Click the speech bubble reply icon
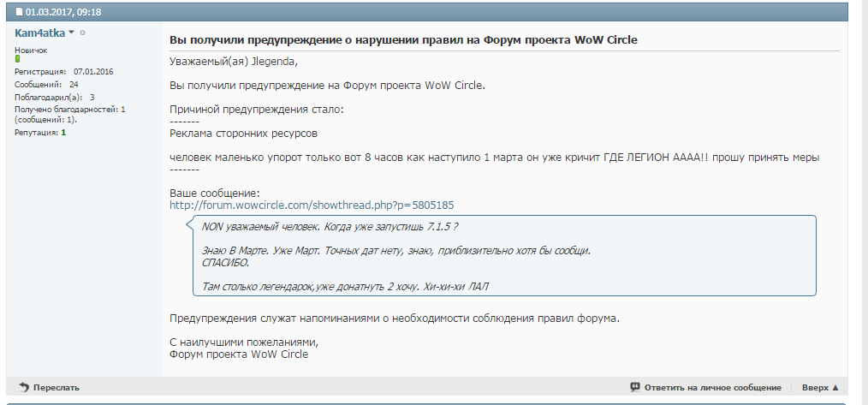Viewport: 868px width, 405px height. [x=635, y=387]
